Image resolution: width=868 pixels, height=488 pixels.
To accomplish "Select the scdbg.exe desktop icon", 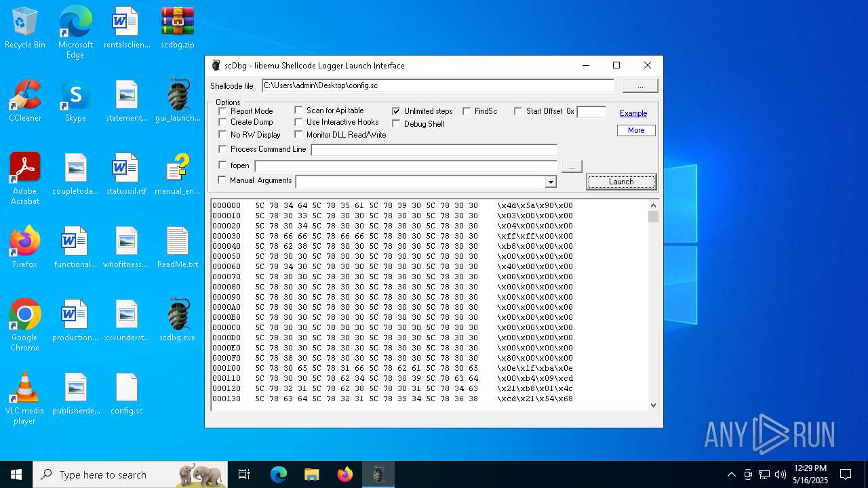I will pyautogui.click(x=178, y=321).
